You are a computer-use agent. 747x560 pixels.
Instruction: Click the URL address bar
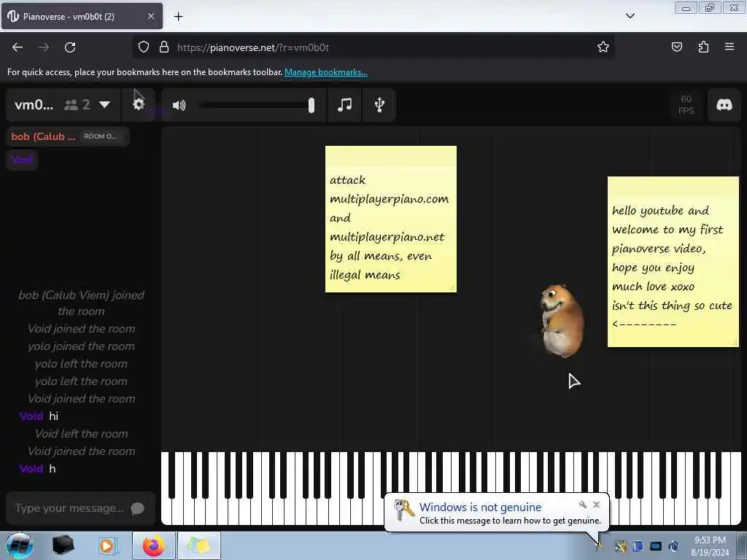point(373,47)
